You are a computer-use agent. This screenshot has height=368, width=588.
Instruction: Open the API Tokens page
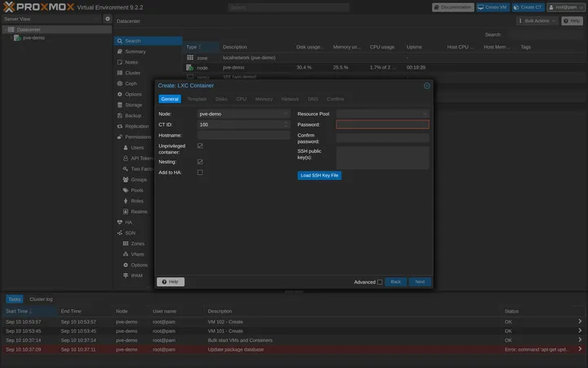tap(141, 159)
